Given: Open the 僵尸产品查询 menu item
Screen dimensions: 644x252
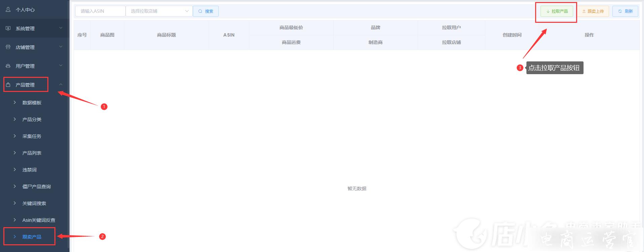Looking at the screenshot, I should pyautogui.click(x=37, y=187).
